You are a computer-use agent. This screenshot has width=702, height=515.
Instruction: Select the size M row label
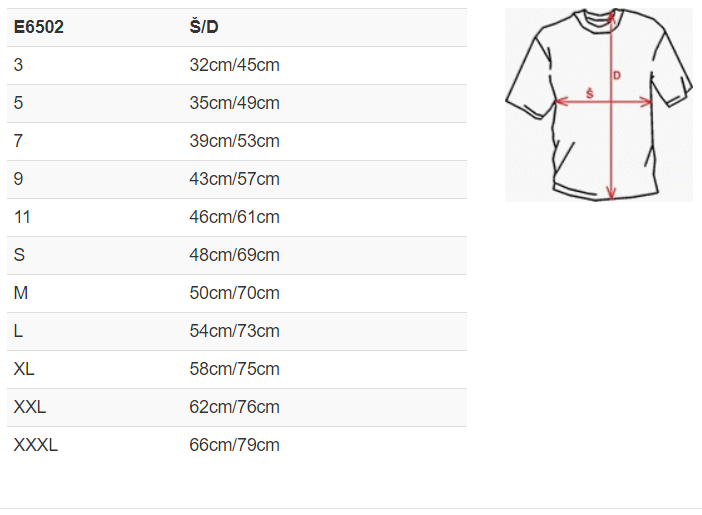point(21,293)
